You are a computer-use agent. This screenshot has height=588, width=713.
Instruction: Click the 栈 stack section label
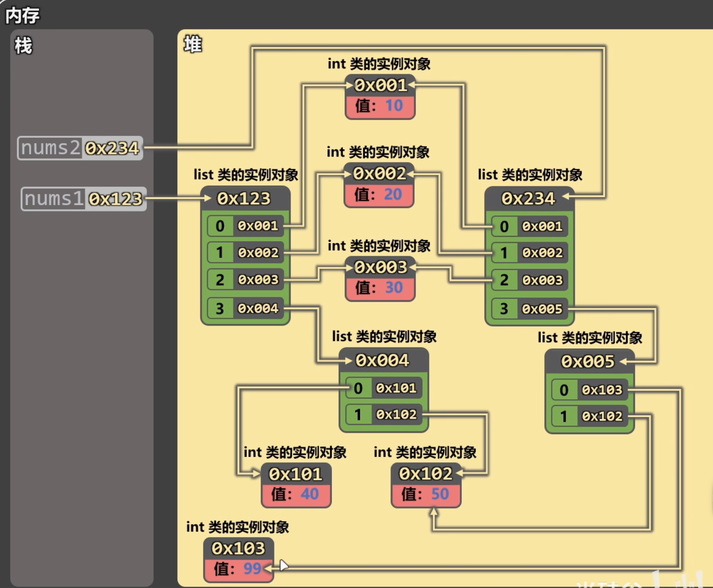click(23, 46)
